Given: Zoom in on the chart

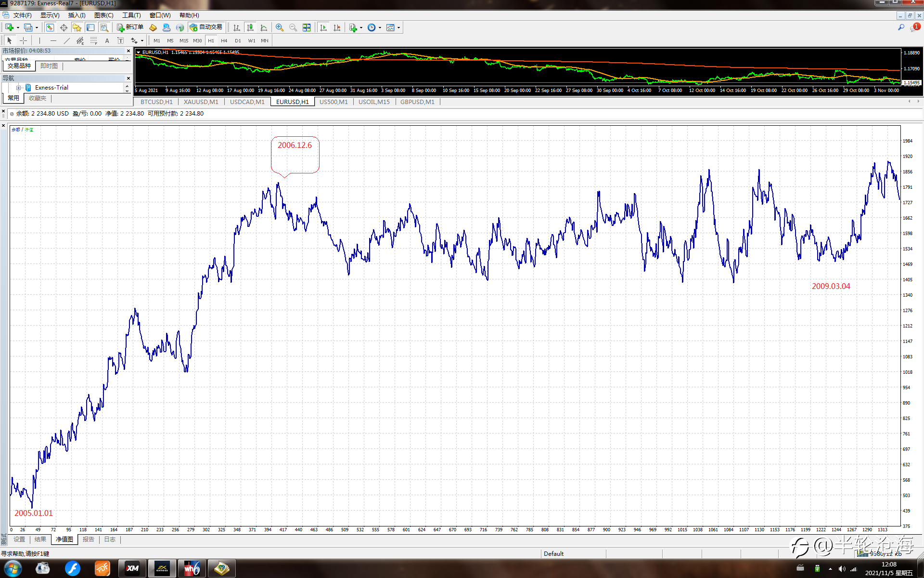Looking at the screenshot, I should [280, 27].
